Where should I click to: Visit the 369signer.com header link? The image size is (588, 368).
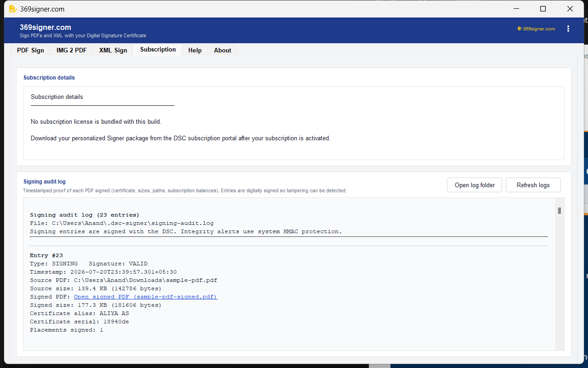click(538, 29)
